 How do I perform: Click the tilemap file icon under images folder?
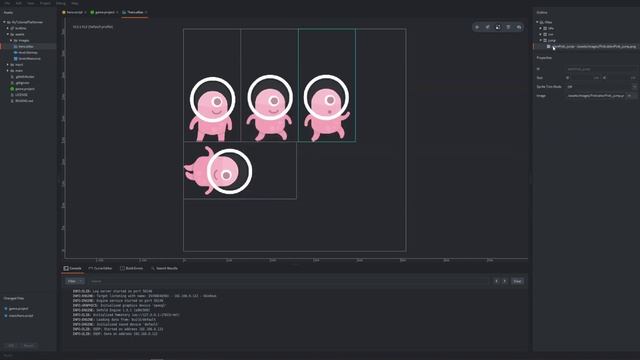[16, 53]
